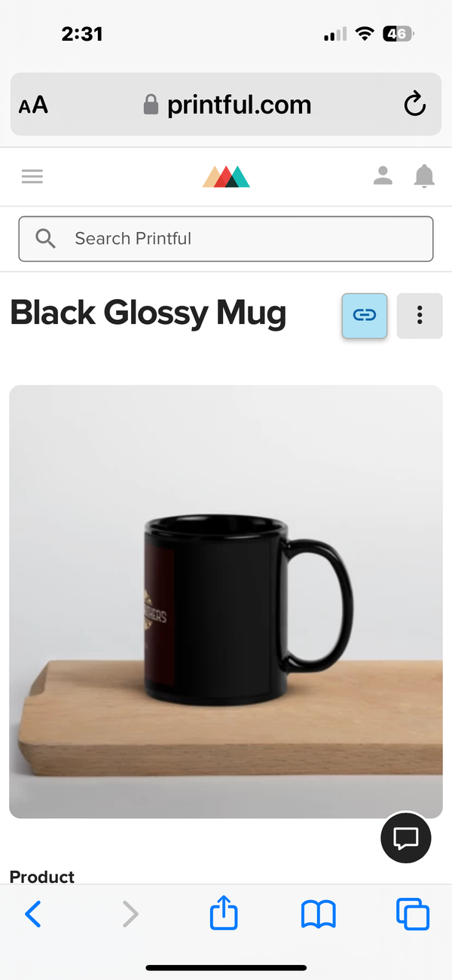Open AA page settings menu
The width and height of the screenshot is (452, 980).
click(x=33, y=105)
